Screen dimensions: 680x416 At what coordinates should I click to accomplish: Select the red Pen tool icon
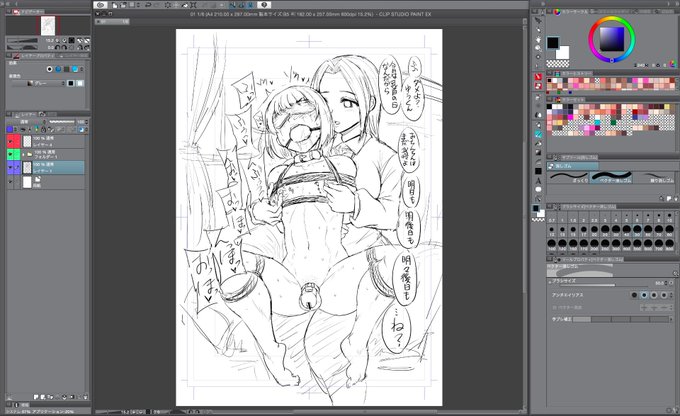(x=538, y=77)
